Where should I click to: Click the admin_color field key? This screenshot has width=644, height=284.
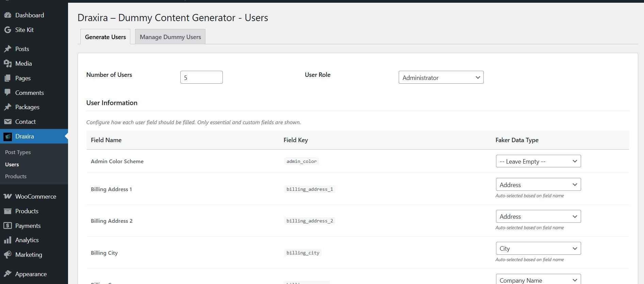tap(301, 161)
